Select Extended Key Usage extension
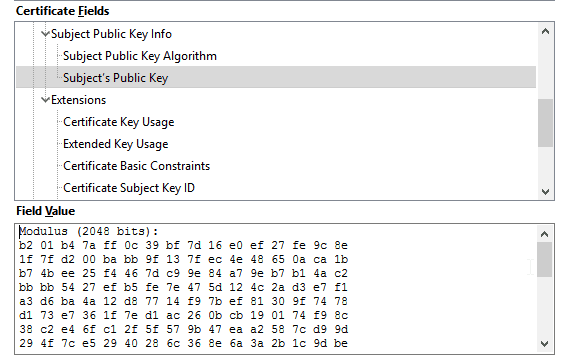 click(x=116, y=144)
